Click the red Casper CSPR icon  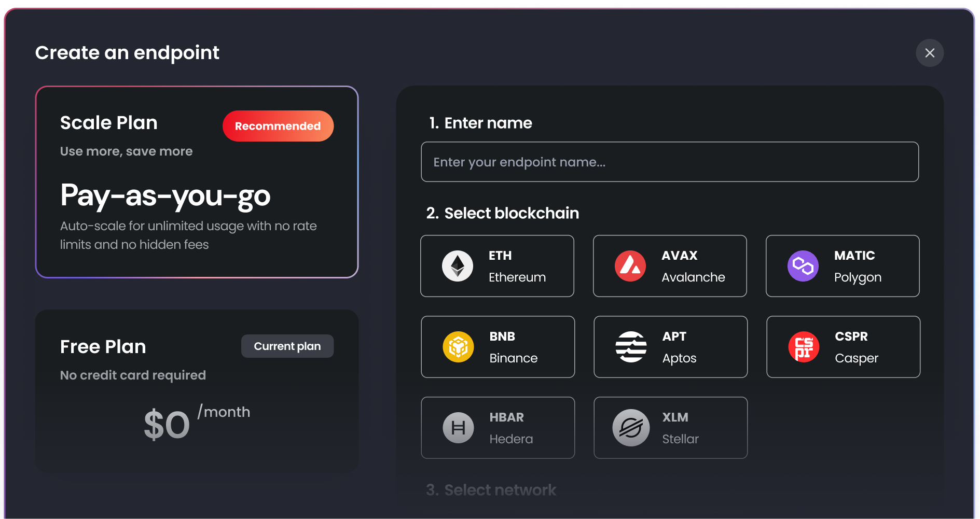[x=804, y=347]
